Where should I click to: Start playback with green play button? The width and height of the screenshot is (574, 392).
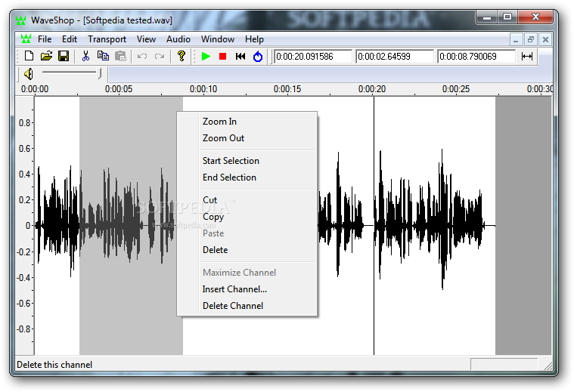pos(206,57)
